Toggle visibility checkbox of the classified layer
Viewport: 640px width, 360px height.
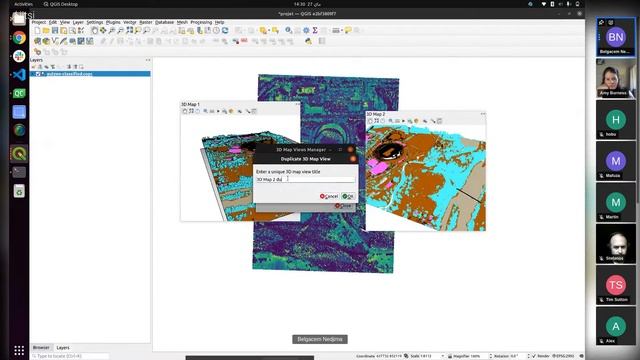(38, 74)
